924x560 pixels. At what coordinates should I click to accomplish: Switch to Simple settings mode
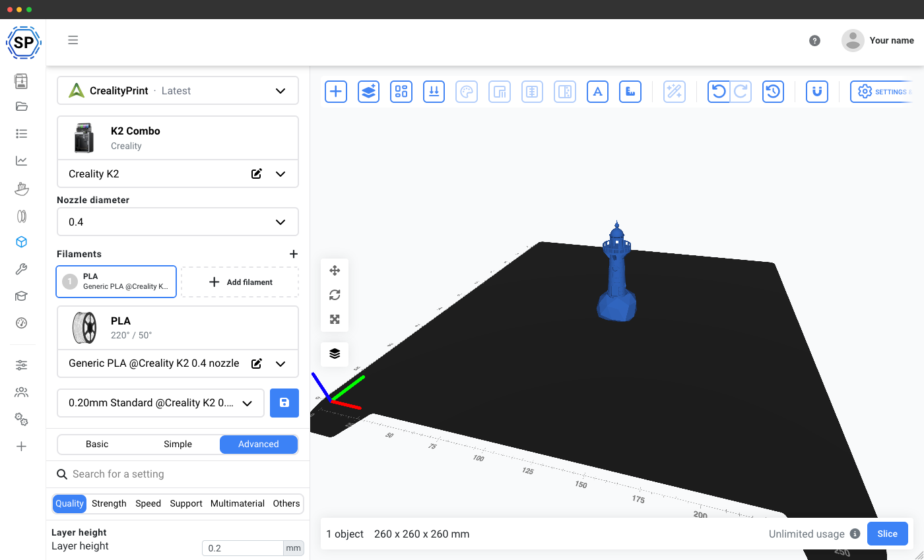coord(178,445)
